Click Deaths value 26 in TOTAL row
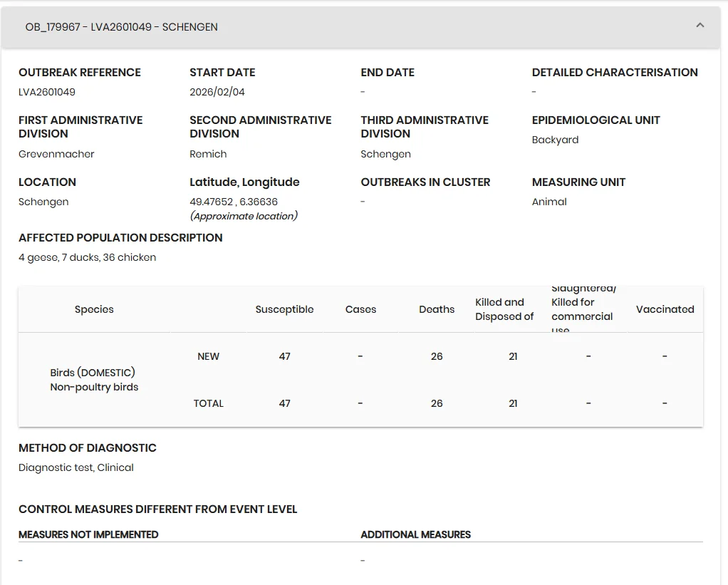Viewport: 728px width, 585px height. pos(437,403)
